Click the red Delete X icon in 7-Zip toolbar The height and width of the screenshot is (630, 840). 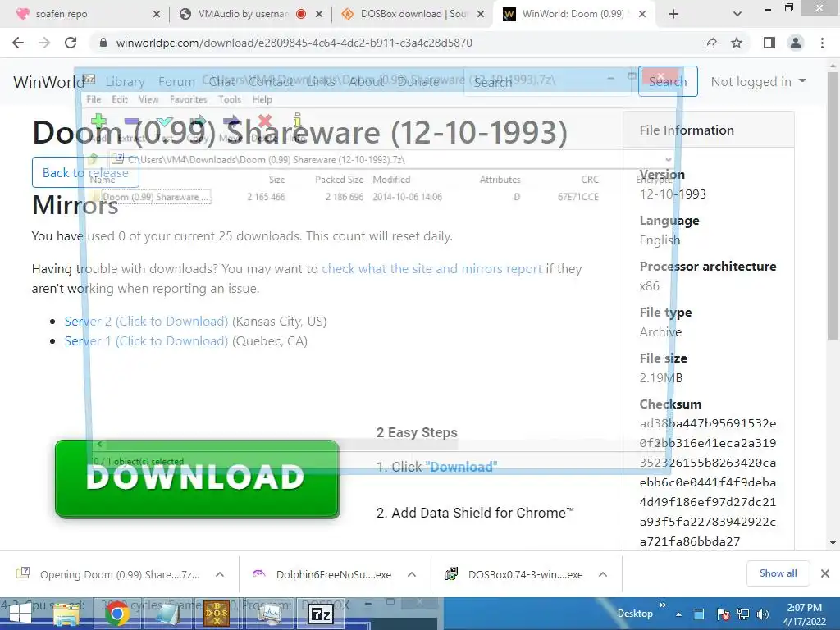265,121
